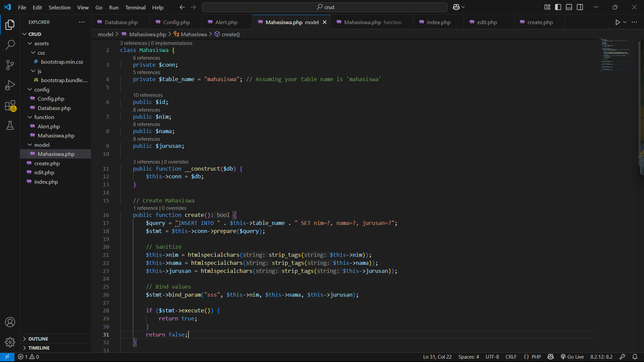Open the Search view in activity bar
Image resolution: width=644 pixels, height=362 pixels.
(x=10, y=45)
